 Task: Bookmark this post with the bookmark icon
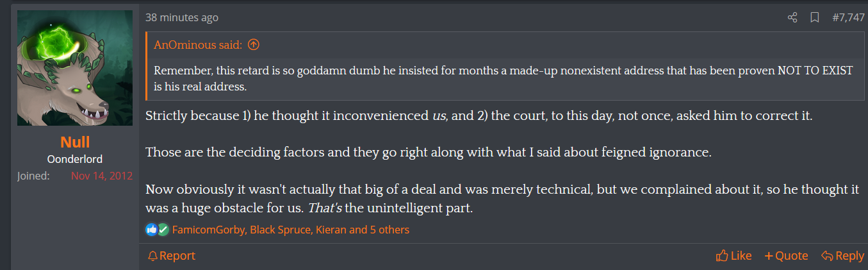tap(815, 18)
